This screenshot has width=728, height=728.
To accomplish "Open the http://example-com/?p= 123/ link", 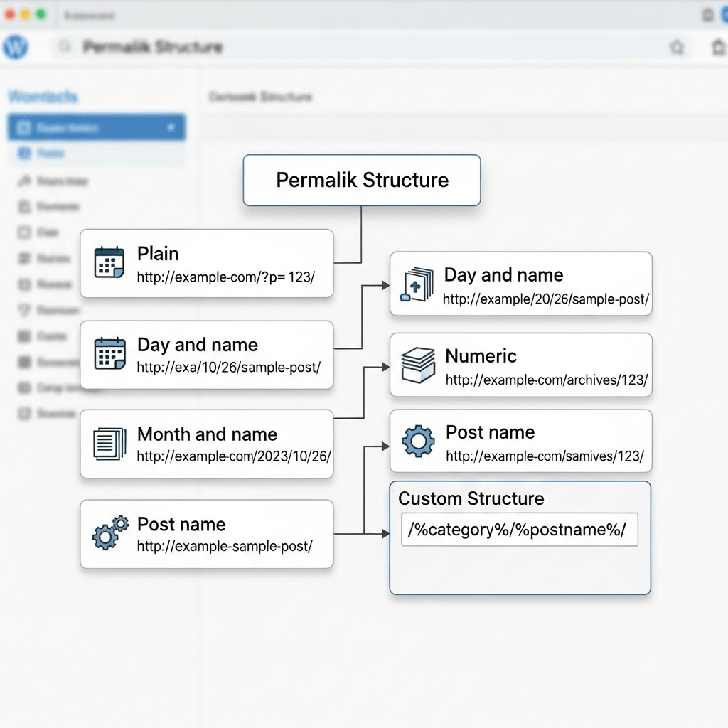I will pos(225,277).
